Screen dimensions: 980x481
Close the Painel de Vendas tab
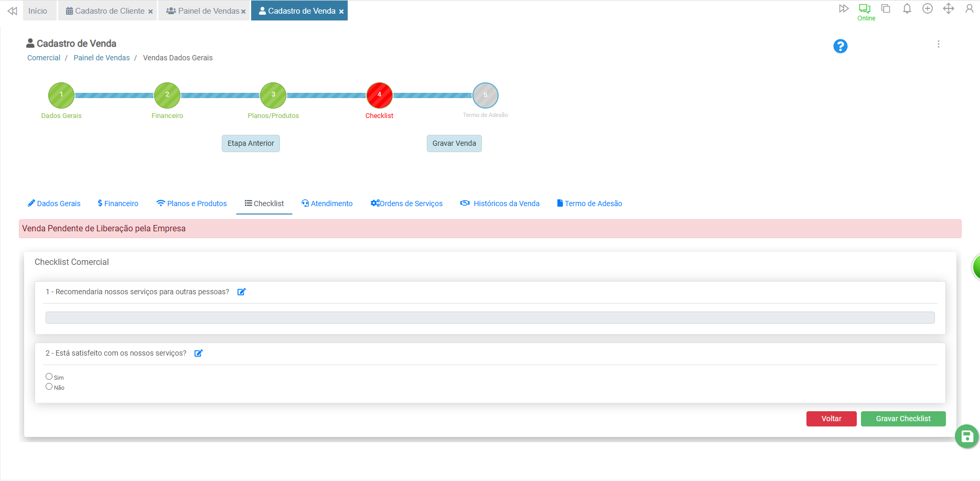(x=243, y=12)
